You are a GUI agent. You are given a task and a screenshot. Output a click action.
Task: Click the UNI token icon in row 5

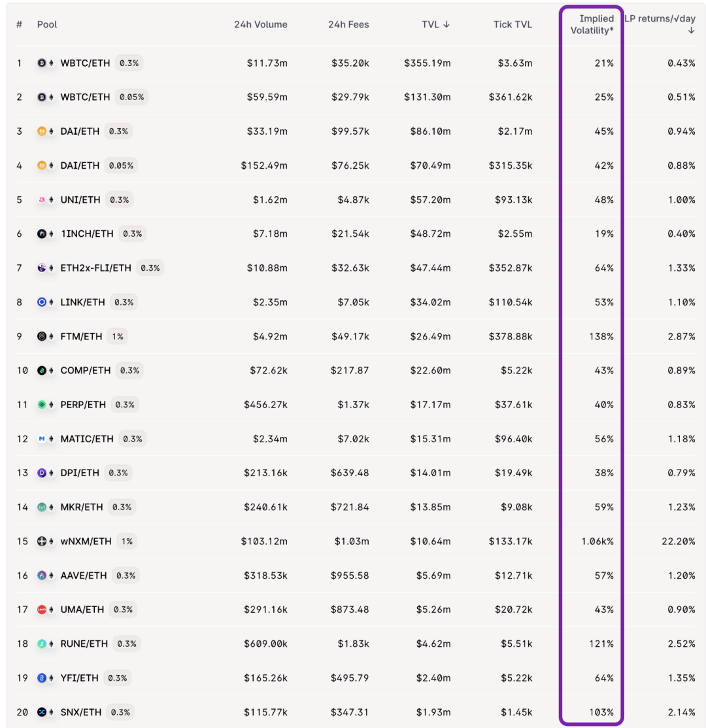(x=42, y=199)
